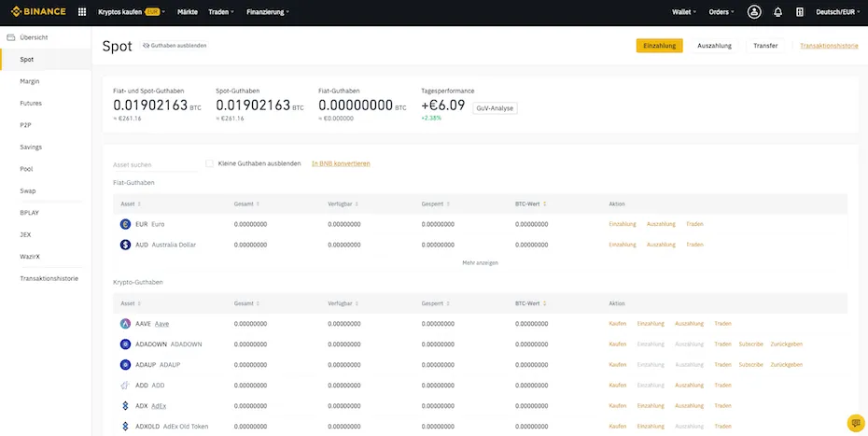Select Spot in the sidebar
868x436 pixels.
click(x=46, y=59)
